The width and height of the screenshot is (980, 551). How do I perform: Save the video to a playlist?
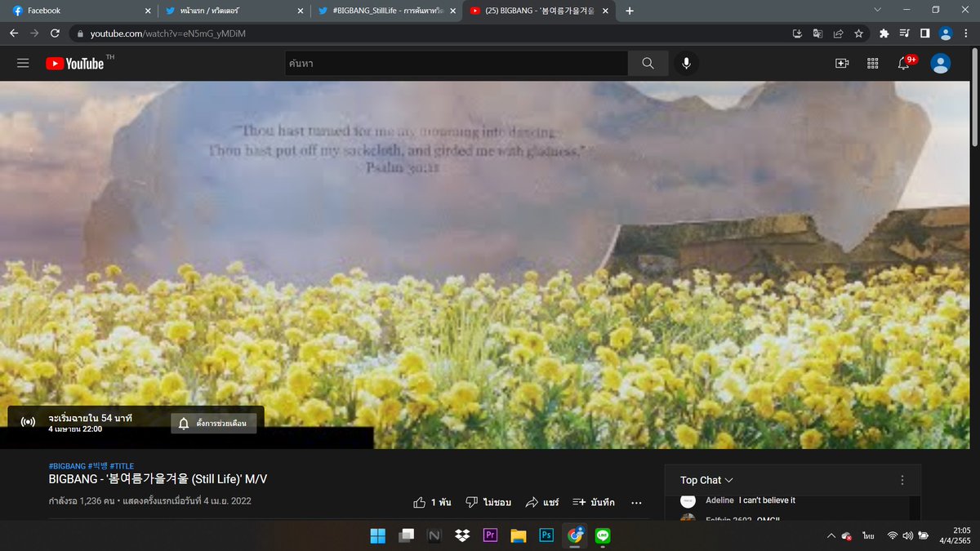[593, 502]
